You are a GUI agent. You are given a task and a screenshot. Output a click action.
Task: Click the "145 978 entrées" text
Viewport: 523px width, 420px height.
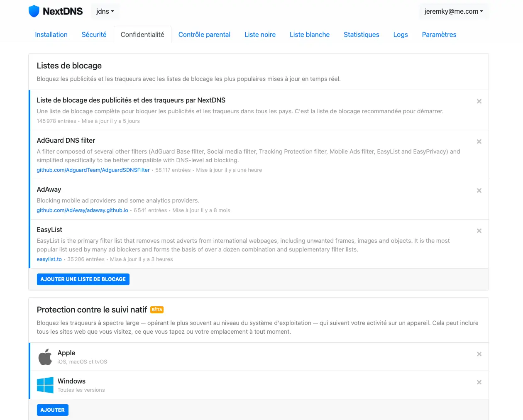(x=56, y=121)
